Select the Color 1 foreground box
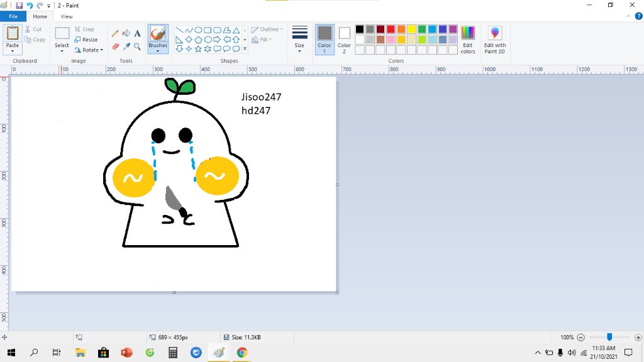644x362 pixels. click(x=325, y=40)
